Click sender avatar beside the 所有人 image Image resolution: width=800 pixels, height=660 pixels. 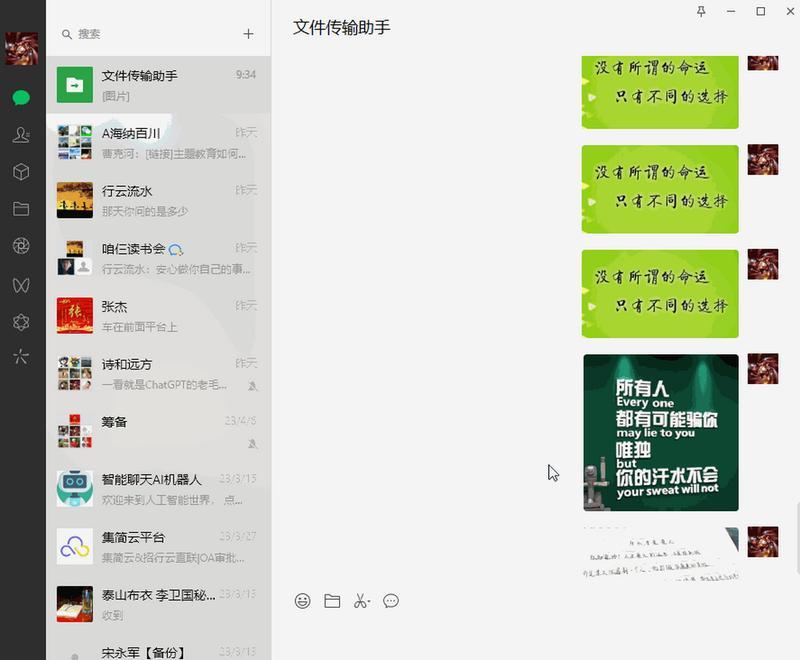point(763,368)
